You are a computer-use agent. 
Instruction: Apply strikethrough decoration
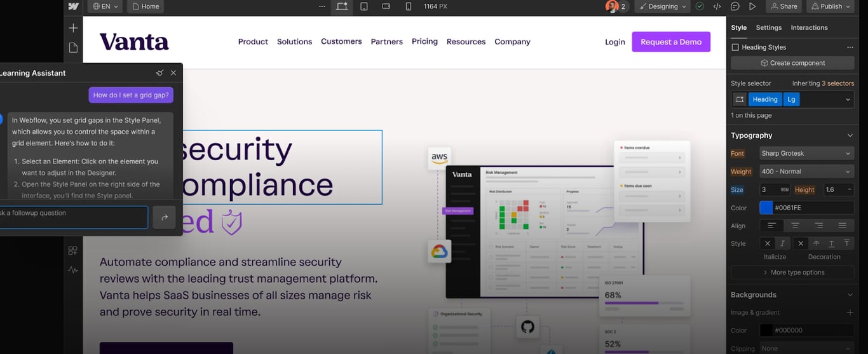click(817, 243)
